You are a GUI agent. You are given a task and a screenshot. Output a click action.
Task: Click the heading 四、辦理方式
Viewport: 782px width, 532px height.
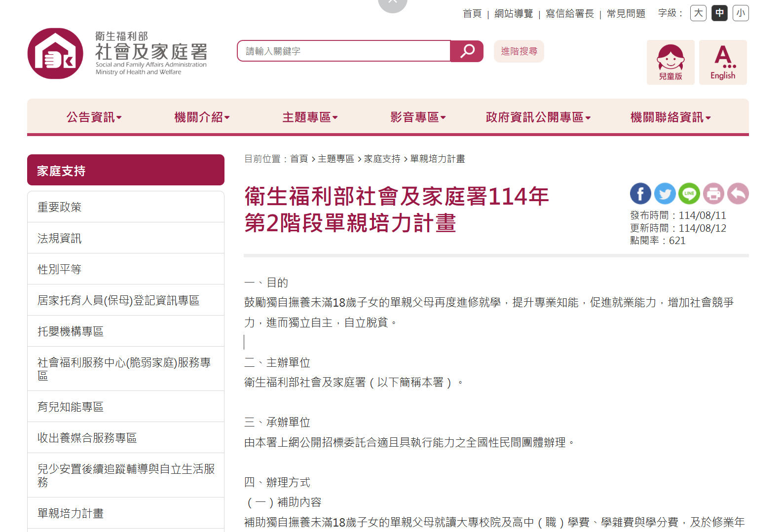tap(277, 482)
